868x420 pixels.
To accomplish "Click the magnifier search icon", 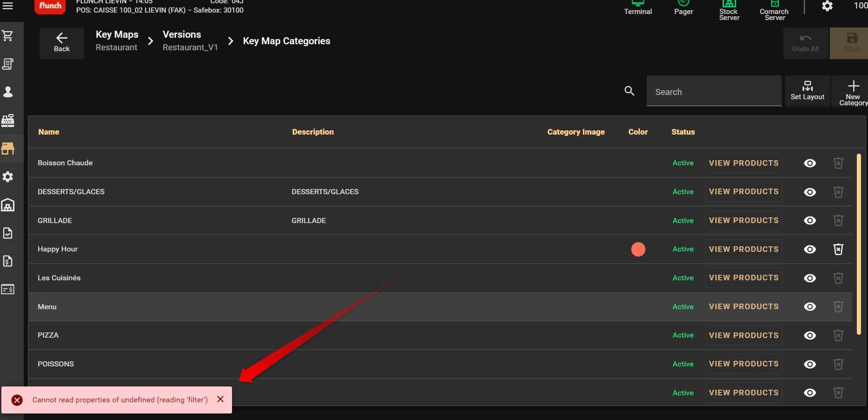I will pyautogui.click(x=629, y=91).
